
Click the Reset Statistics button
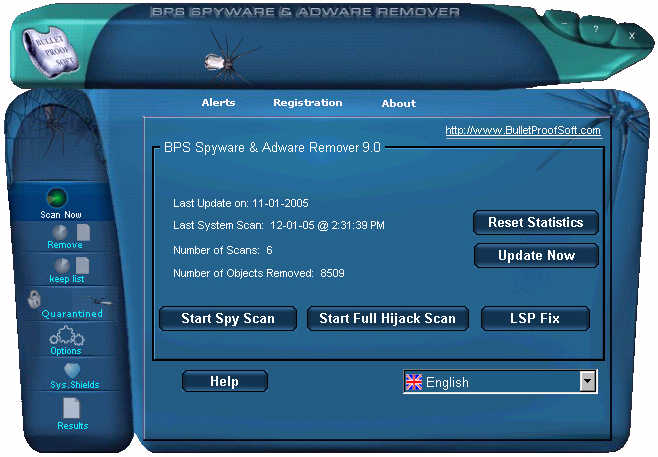pos(535,222)
